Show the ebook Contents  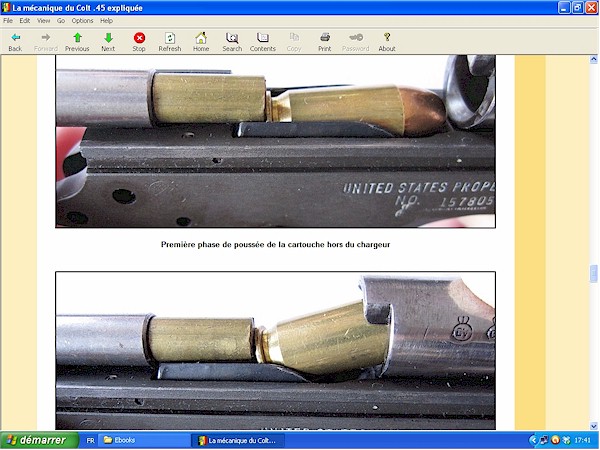click(262, 41)
